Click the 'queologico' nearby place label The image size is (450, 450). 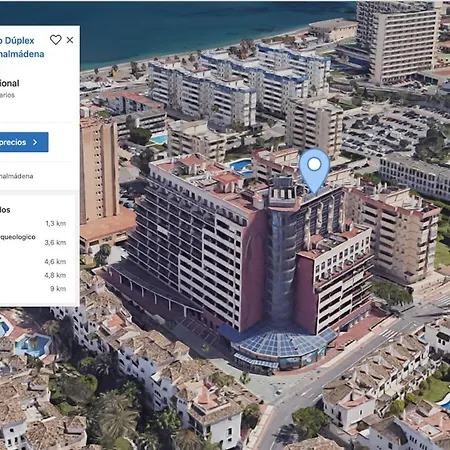tap(18, 237)
